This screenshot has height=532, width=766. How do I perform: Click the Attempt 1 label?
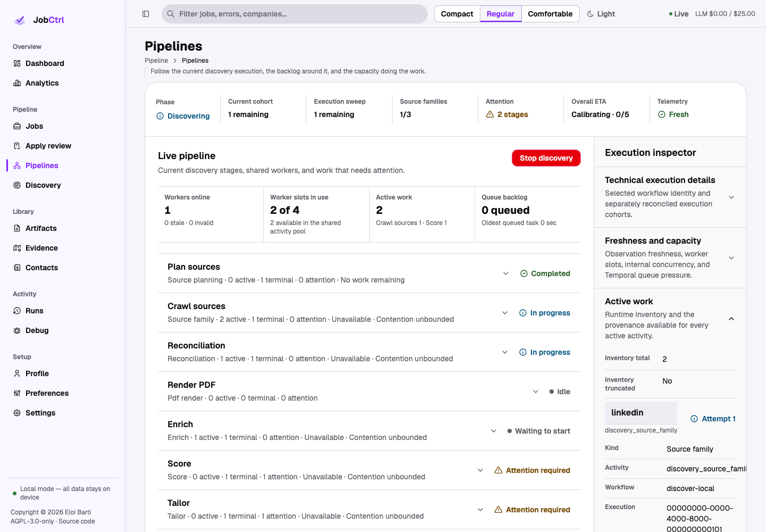click(719, 419)
